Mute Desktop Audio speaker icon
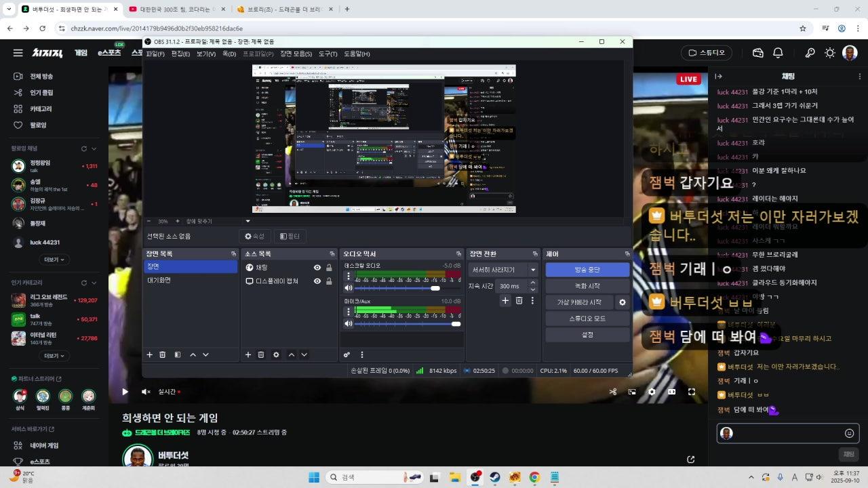 (x=349, y=288)
